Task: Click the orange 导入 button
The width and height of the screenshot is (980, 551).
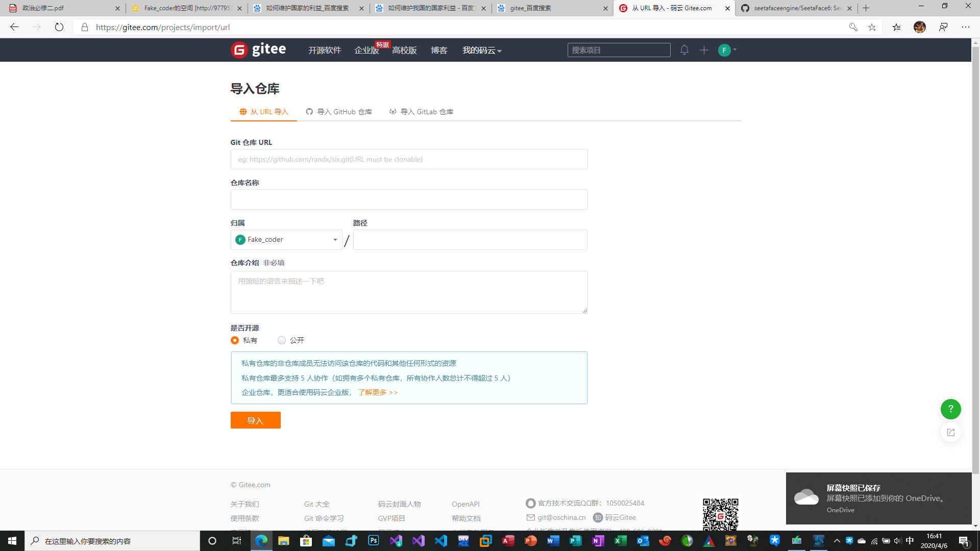Action: click(x=255, y=420)
